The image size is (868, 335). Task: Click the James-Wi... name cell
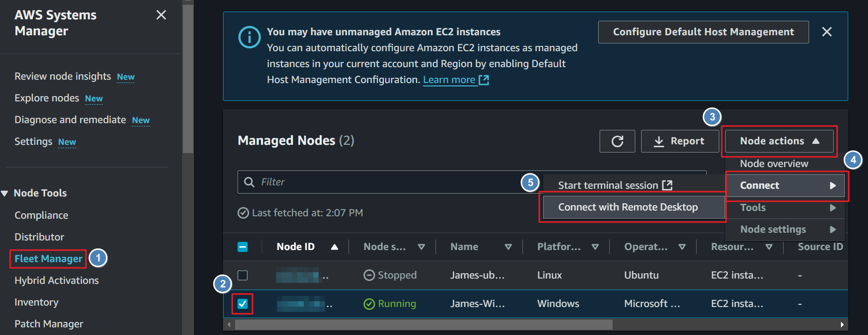[477, 304]
